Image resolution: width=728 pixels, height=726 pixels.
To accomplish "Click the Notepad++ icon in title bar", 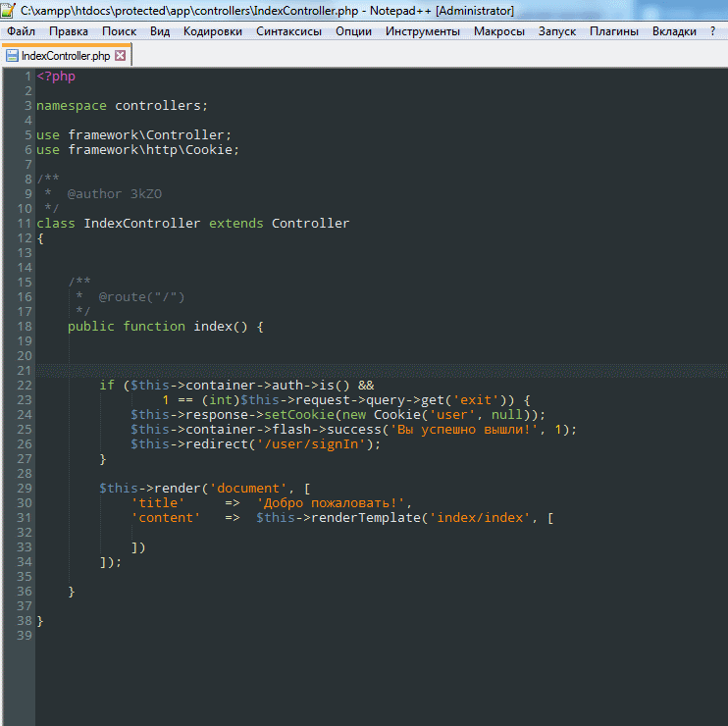I will [9, 10].
